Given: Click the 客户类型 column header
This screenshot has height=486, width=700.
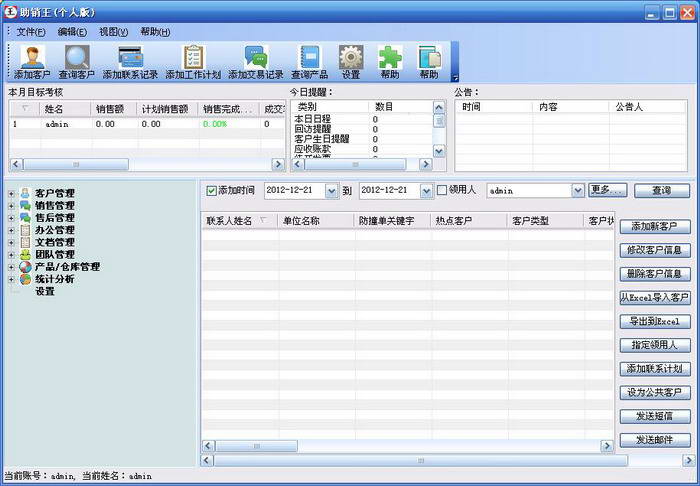Looking at the screenshot, I should tap(546, 221).
